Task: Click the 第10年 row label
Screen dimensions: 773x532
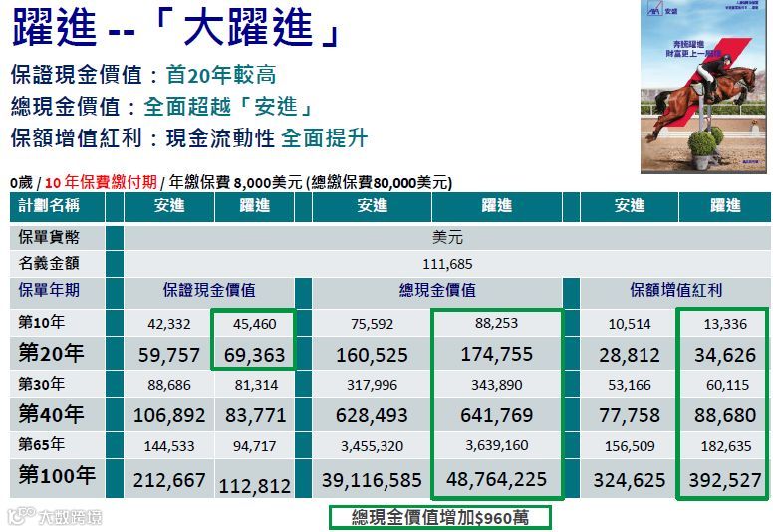Action: coord(42,323)
